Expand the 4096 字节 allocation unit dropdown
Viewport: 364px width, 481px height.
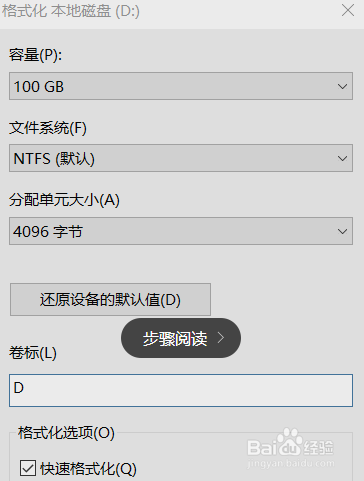(x=181, y=231)
